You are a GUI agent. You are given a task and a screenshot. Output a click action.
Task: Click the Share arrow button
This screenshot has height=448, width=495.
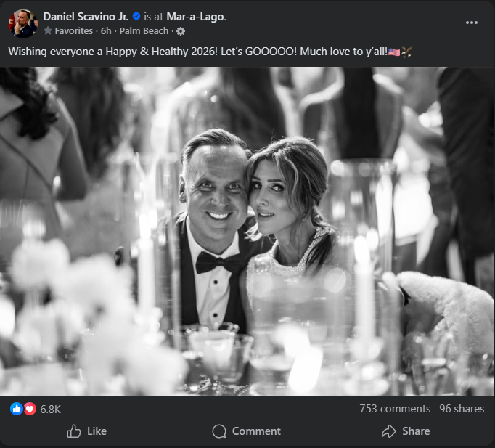pos(406,431)
